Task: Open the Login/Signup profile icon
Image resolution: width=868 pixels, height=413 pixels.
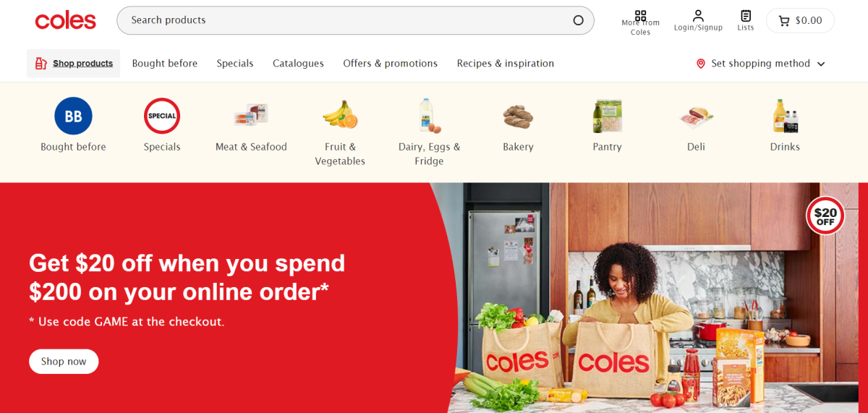Action: [x=698, y=15]
